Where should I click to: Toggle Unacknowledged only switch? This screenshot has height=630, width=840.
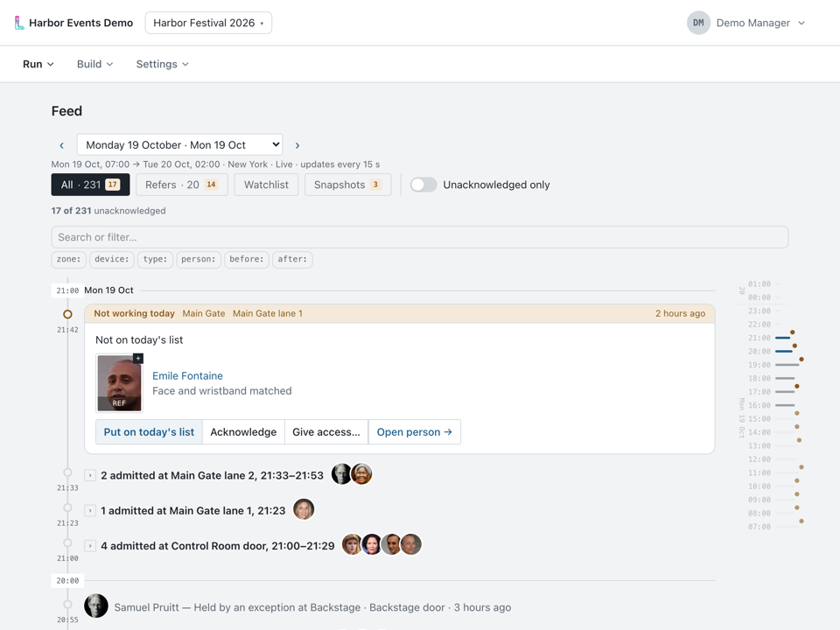pyautogui.click(x=423, y=185)
